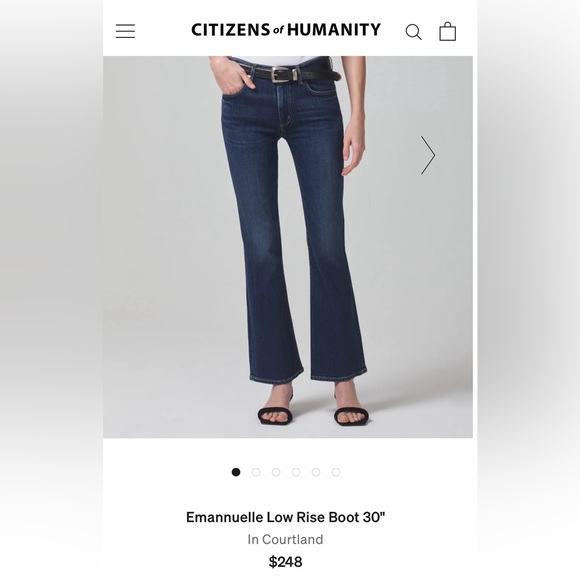Click the model's left black sandal
Screen dimensions: 580x580
click(x=351, y=416)
